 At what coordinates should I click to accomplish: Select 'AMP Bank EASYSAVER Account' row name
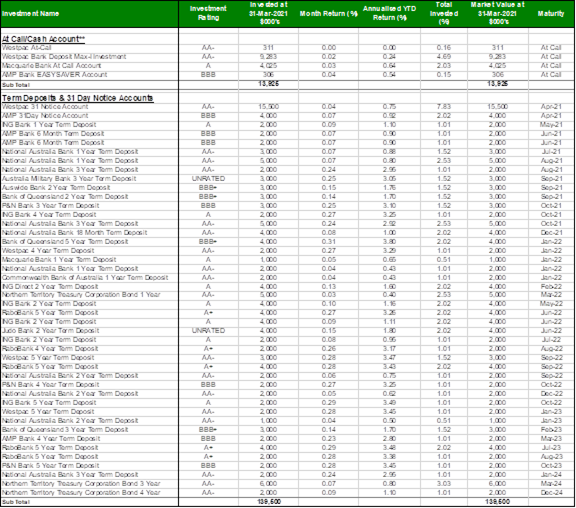click(54, 75)
